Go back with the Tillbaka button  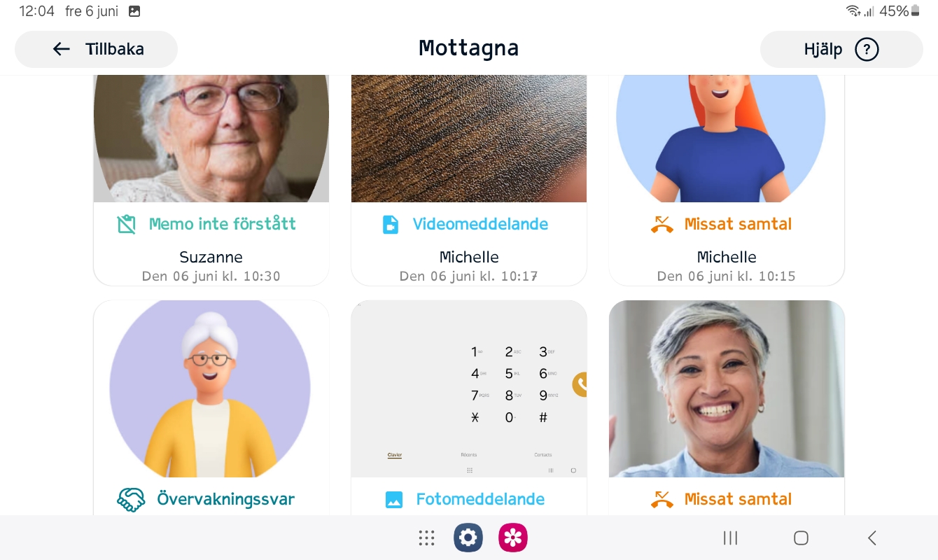tap(96, 49)
